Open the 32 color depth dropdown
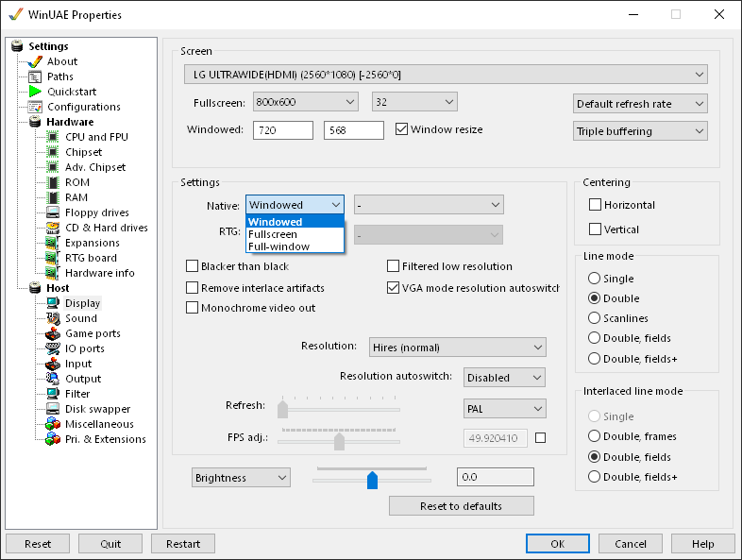Image resolution: width=742 pixels, height=560 pixels. pos(414,102)
